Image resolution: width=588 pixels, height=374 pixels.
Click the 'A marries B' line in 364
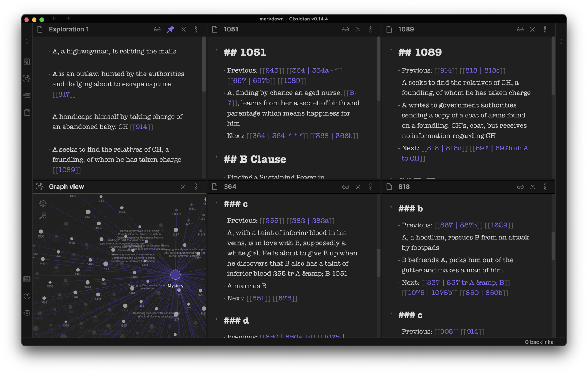(x=247, y=286)
